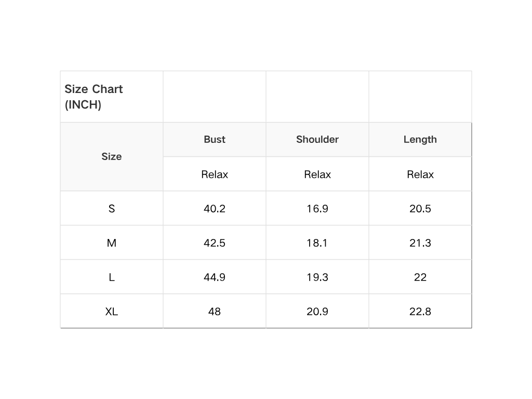Click the 19.3 shoulder value

(x=317, y=277)
